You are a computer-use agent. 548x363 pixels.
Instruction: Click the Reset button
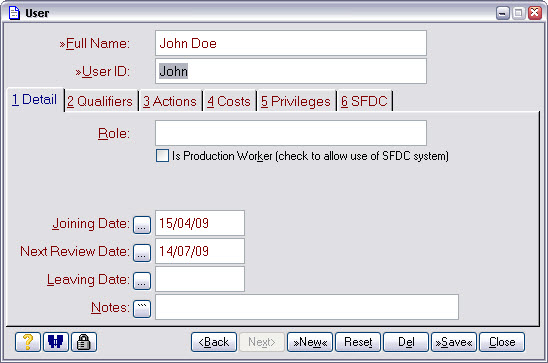click(358, 342)
